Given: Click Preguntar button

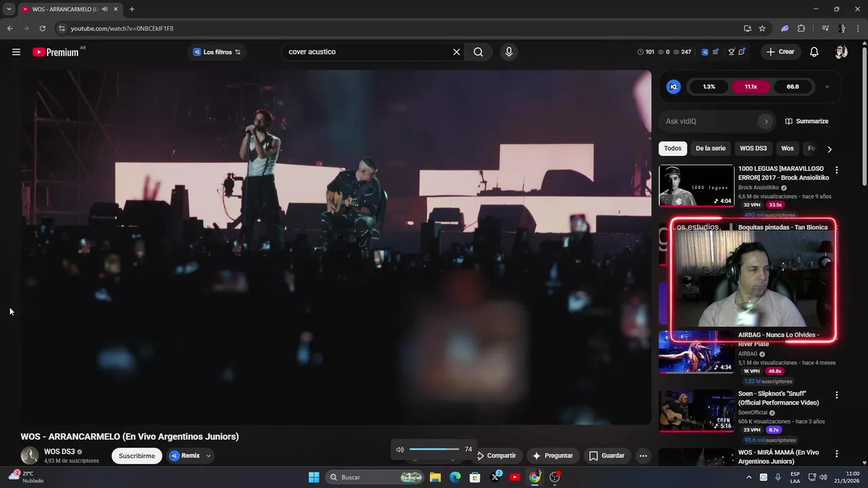Looking at the screenshot, I should point(553,456).
